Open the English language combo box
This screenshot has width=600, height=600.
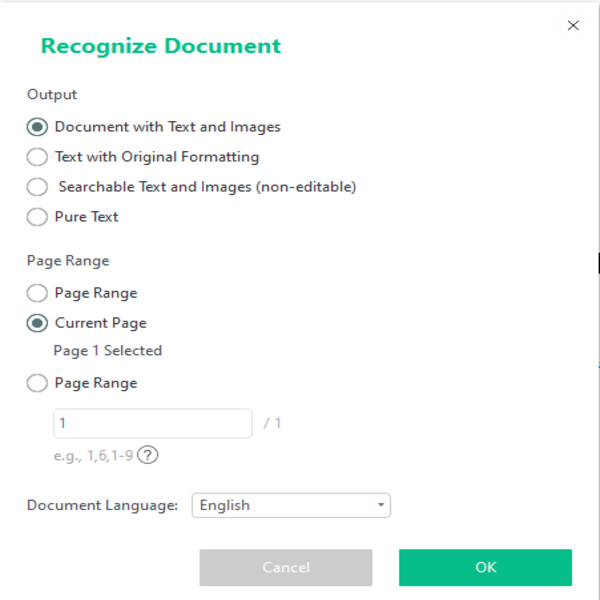click(x=290, y=506)
